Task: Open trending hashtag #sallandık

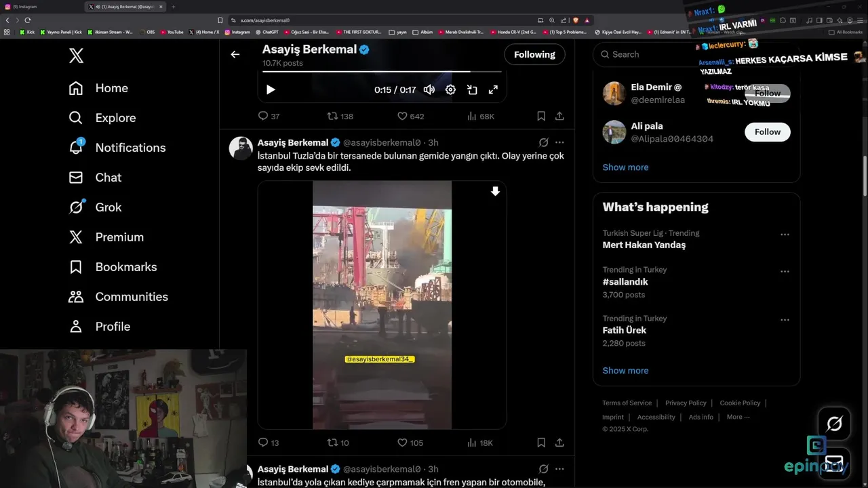Action: click(x=625, y=282)
